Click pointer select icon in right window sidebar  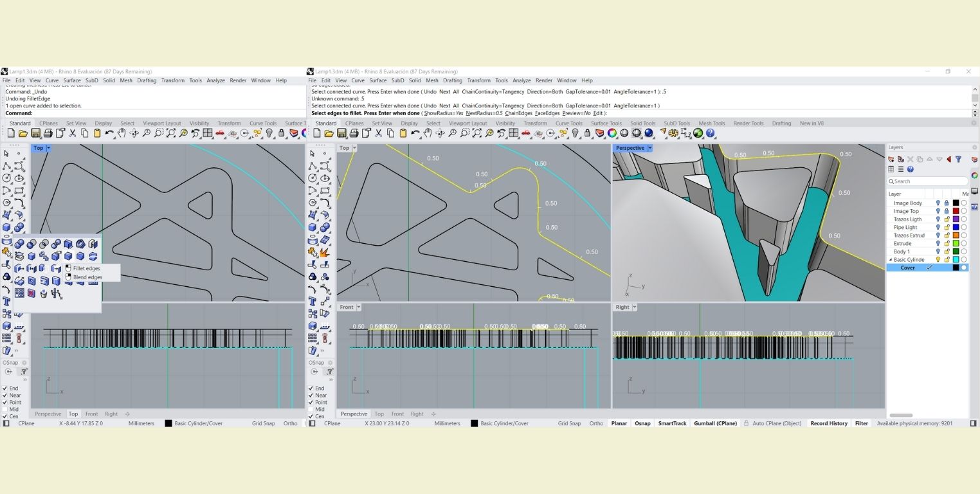313,153
